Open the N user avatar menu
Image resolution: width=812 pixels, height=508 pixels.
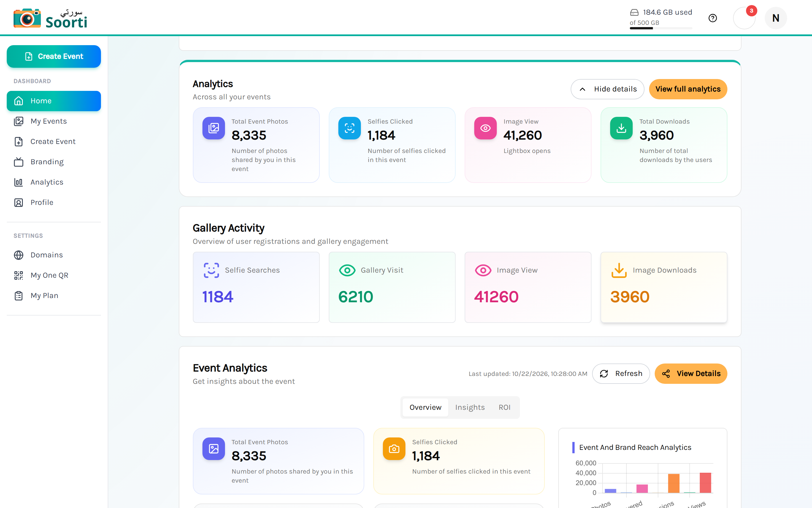pos(775,18)
